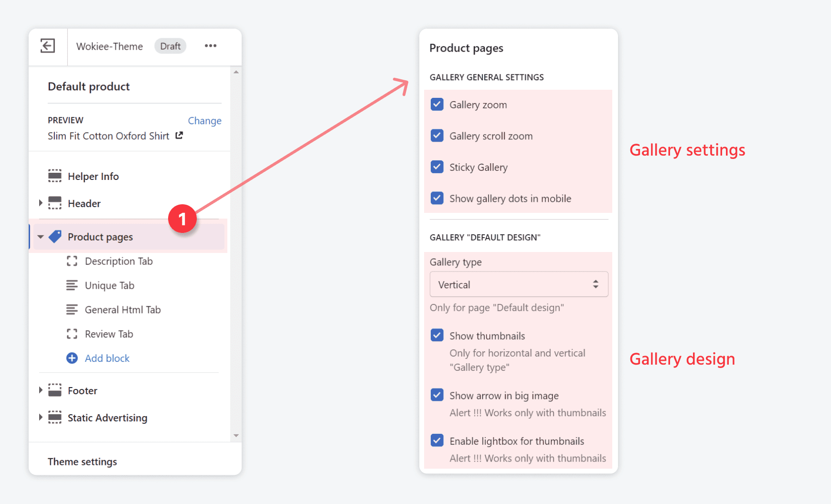831x504 pixels.
Task: Click the Add block plus icon
Action: 72,358
